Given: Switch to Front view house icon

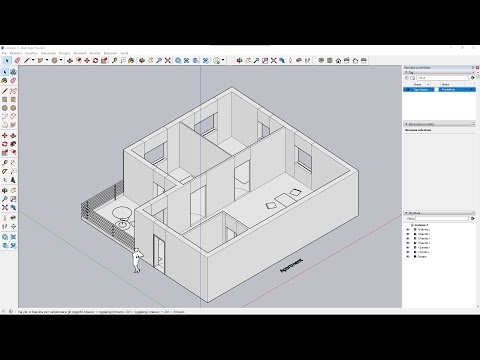Looking at the screenshot, I should coord(338,60).
